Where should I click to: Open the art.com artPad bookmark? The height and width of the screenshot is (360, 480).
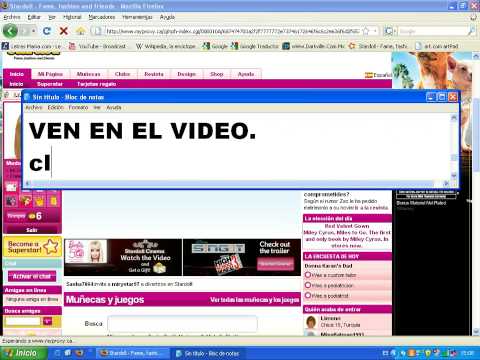(x=437, y=46)
